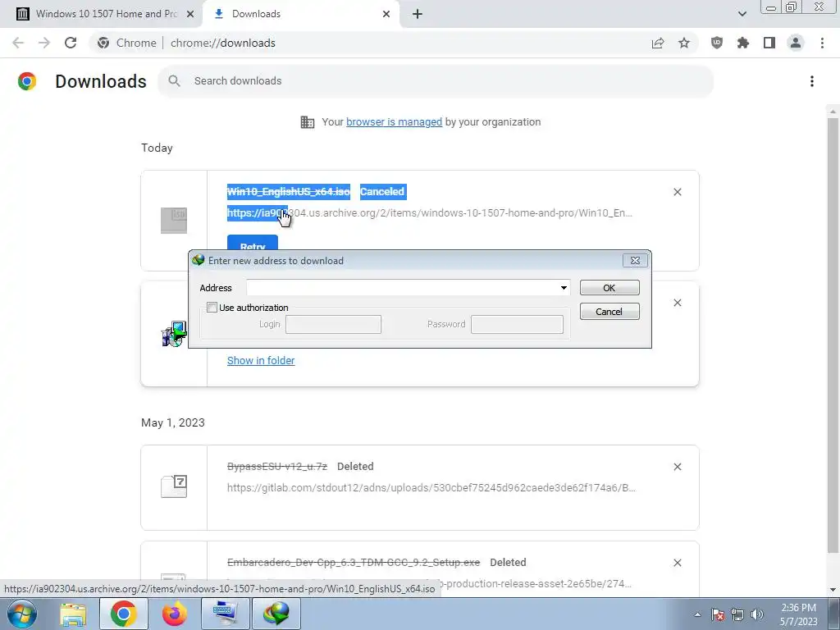Bookmark this page with the star icon

coord(684,43)
